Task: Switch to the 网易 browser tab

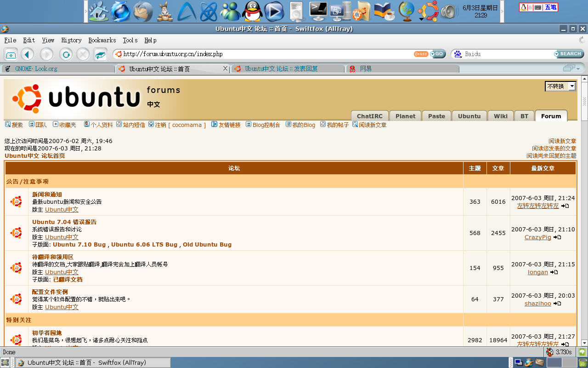Action: pyautogui.click(x=402, y=69)
